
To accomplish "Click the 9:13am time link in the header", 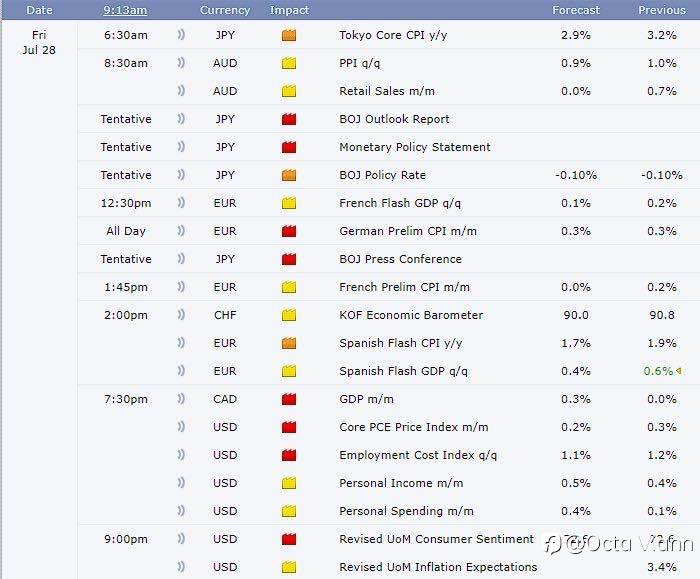I will click(x=125, y=10).
